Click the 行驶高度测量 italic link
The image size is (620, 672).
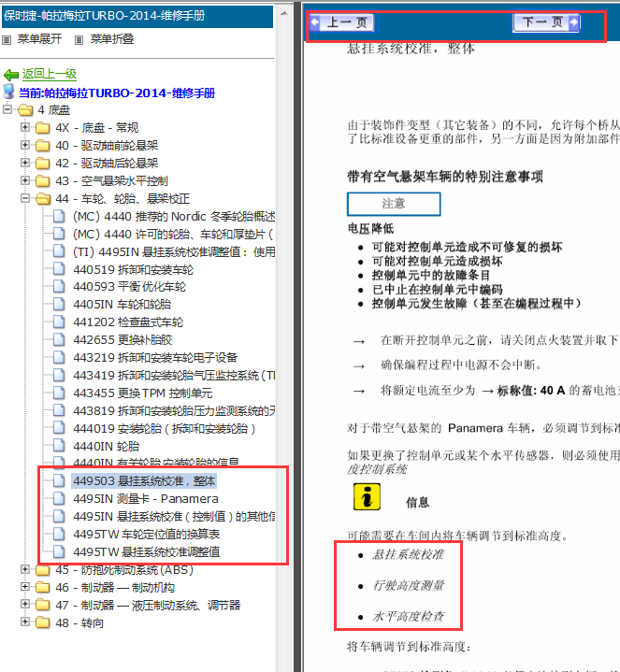click(x=408, y=585)
